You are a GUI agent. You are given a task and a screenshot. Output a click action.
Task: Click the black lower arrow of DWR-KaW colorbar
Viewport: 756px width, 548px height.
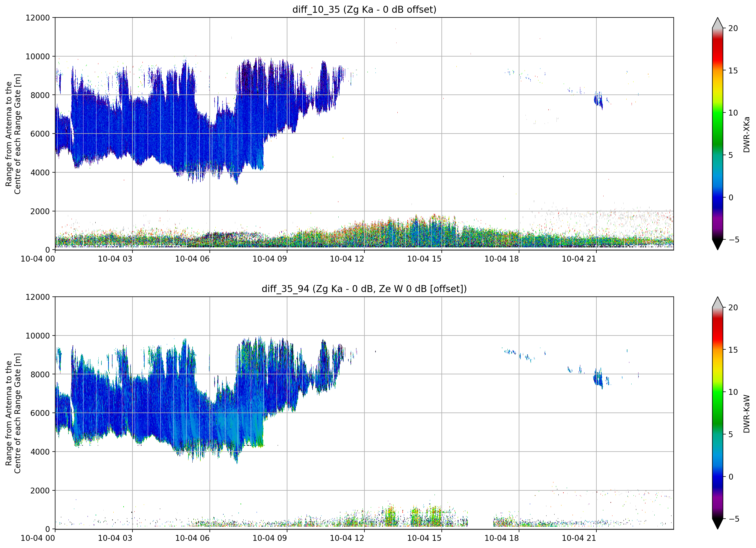[718, 524]
